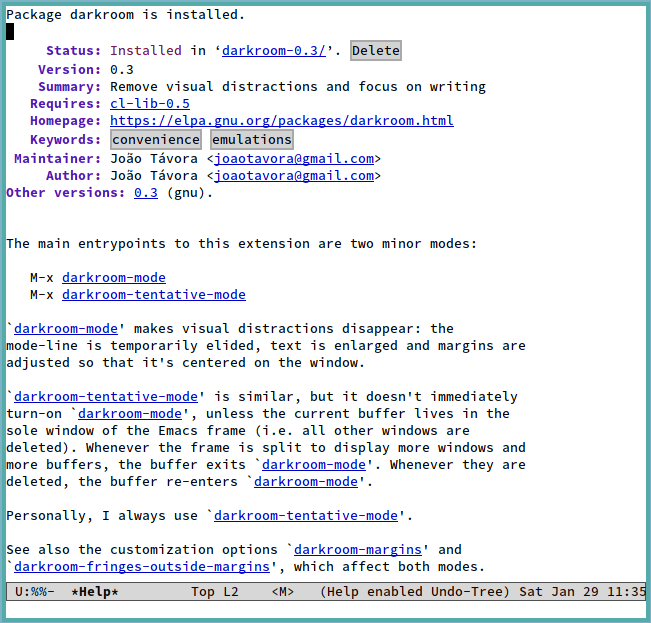The image size is (651, 623).
Task: Click the 'Homepage:' field label
Action: (x=66, y=120)
